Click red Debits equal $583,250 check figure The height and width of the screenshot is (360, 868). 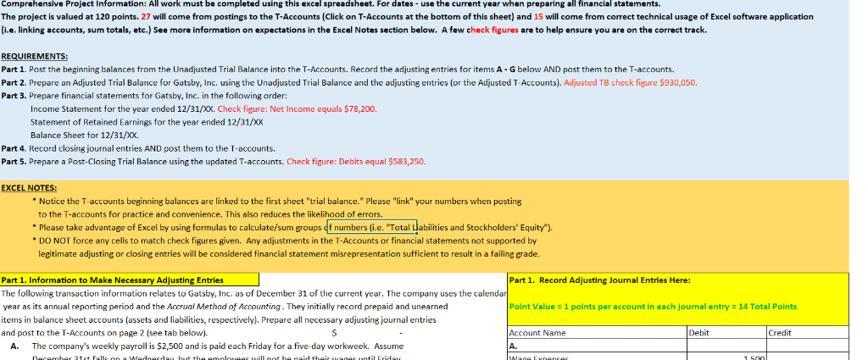coord(356,162)
